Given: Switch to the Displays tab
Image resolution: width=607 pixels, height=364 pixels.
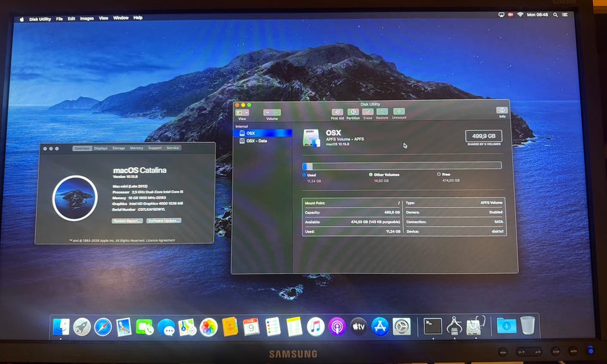Looking at the screenshot, I should (x=101, y=148).
